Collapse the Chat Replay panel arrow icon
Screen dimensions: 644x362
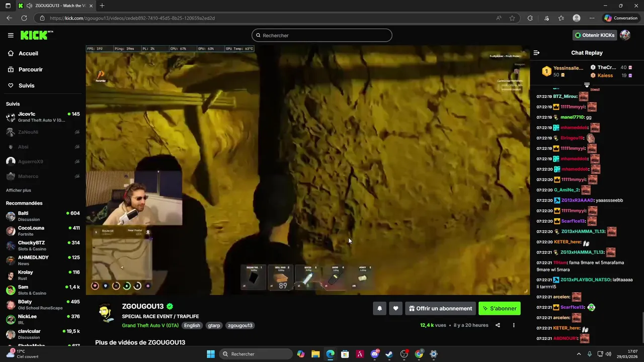click(536, 53)
